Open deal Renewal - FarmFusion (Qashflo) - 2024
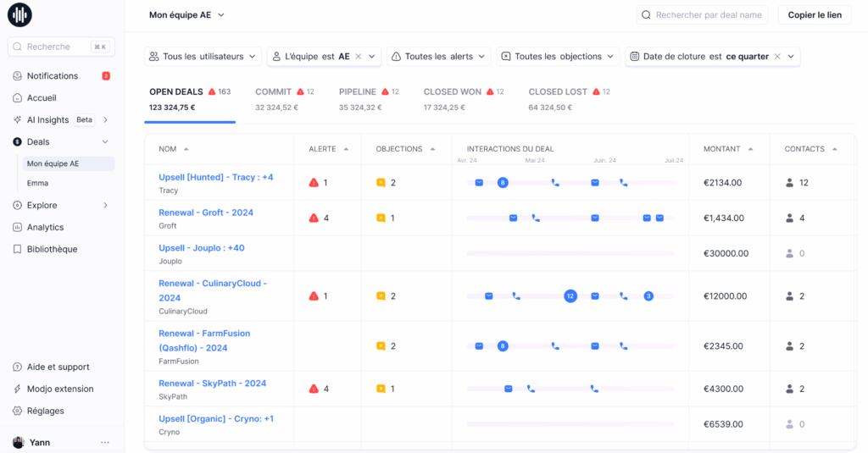Viewport: 868px width, 453px height. (204, 340)
